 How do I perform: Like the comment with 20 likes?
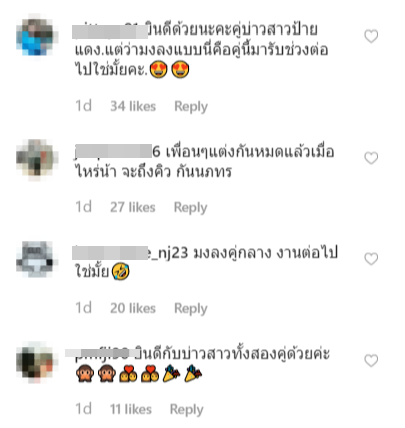[371, 259]
